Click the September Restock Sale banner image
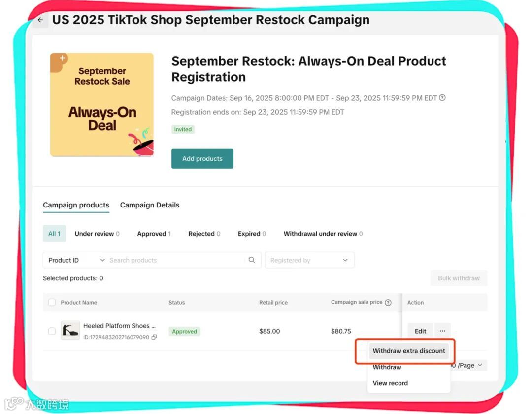The width and height of the screenshot is (532, 414). (x=102, y=104)
